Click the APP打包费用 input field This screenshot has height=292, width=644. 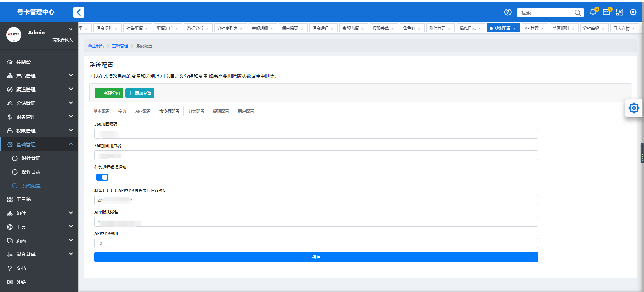click(x=316, y=243)
